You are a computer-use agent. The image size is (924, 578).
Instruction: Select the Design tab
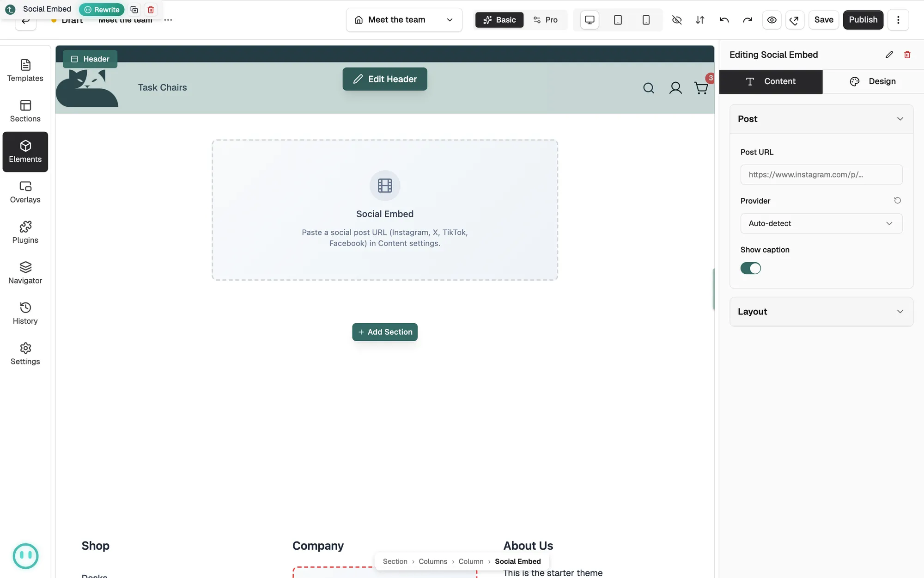tap(873, 81)
